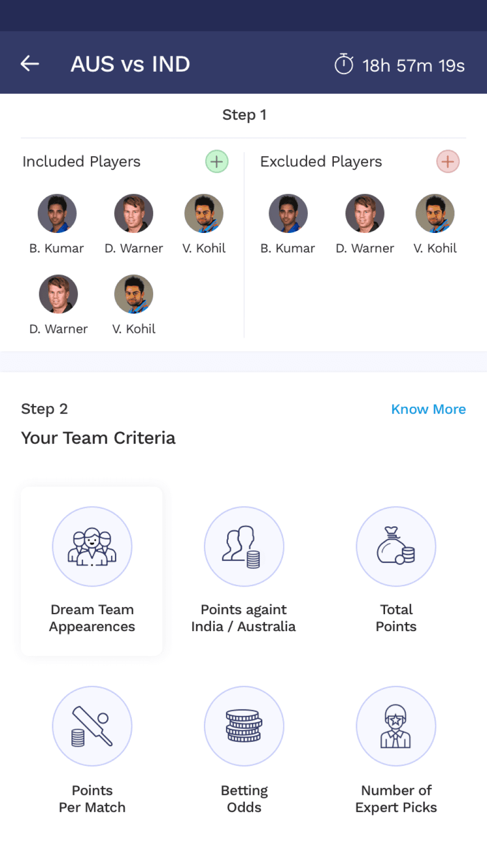Viewport: 487px width, 868px height.
Task: Open the Know More link
Action: [429, 409]
